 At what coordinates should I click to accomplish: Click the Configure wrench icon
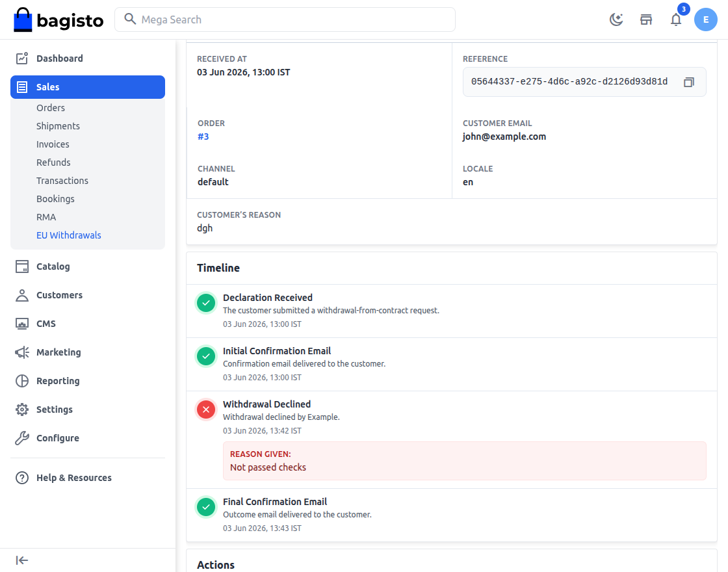tap(22, 438)
